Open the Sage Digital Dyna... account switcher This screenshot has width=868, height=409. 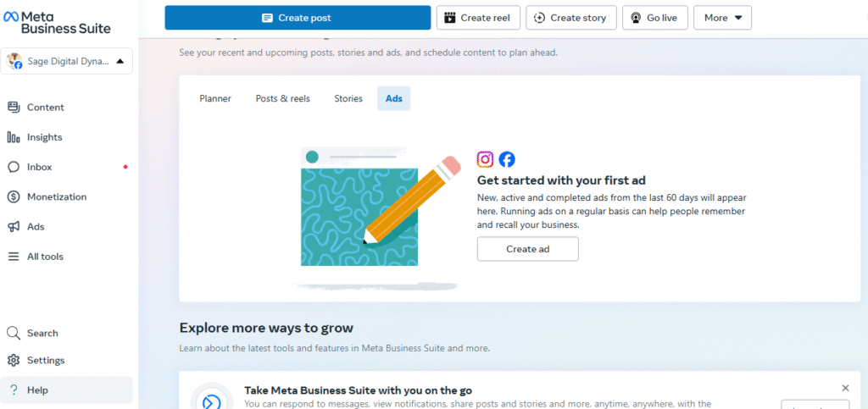[x=66, y=61]
